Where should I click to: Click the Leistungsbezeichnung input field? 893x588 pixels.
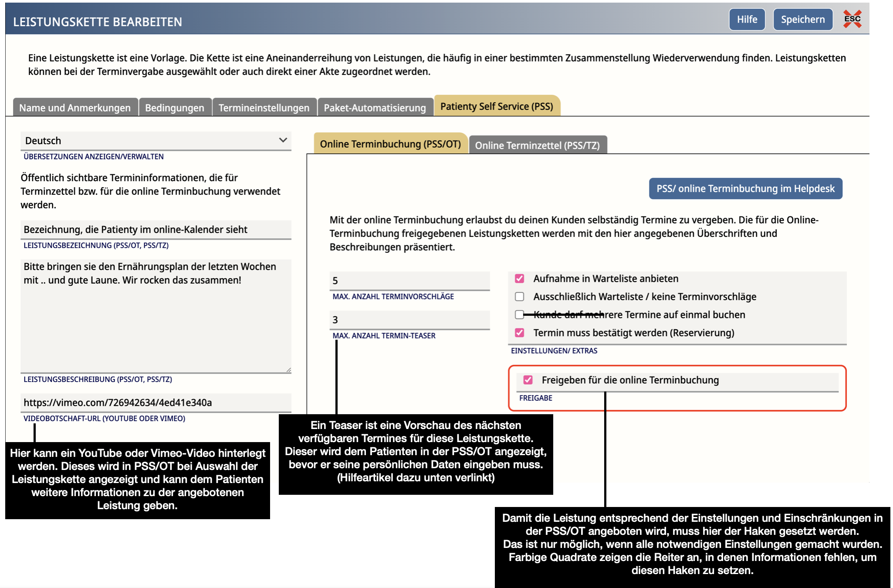click(156, 230)
